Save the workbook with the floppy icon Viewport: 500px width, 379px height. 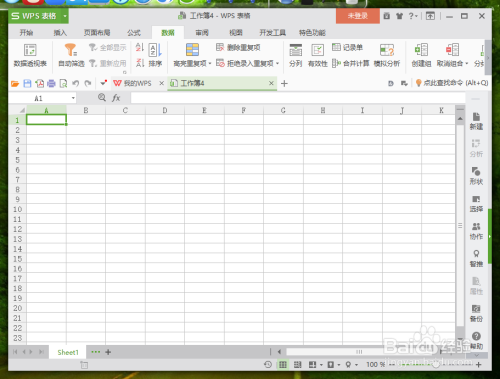(27, 83)
